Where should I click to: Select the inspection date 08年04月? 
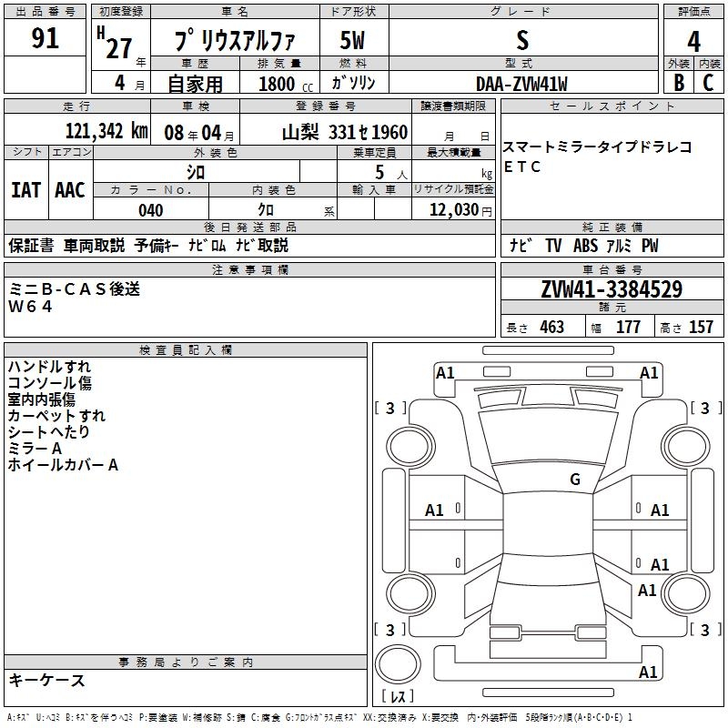coord(199,133)
